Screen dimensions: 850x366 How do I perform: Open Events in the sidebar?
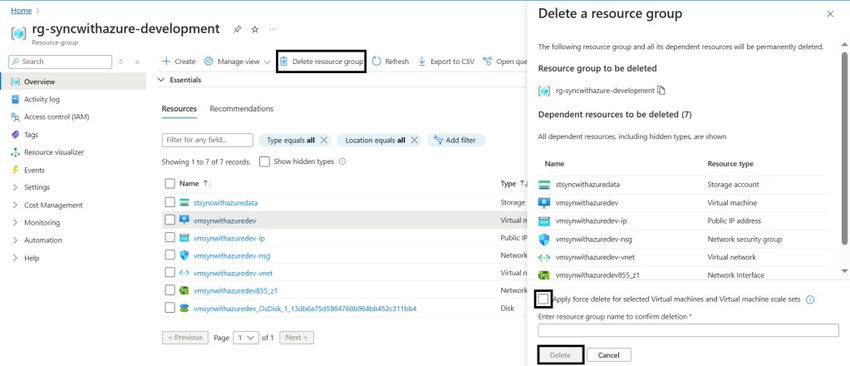tap(34, 170)
